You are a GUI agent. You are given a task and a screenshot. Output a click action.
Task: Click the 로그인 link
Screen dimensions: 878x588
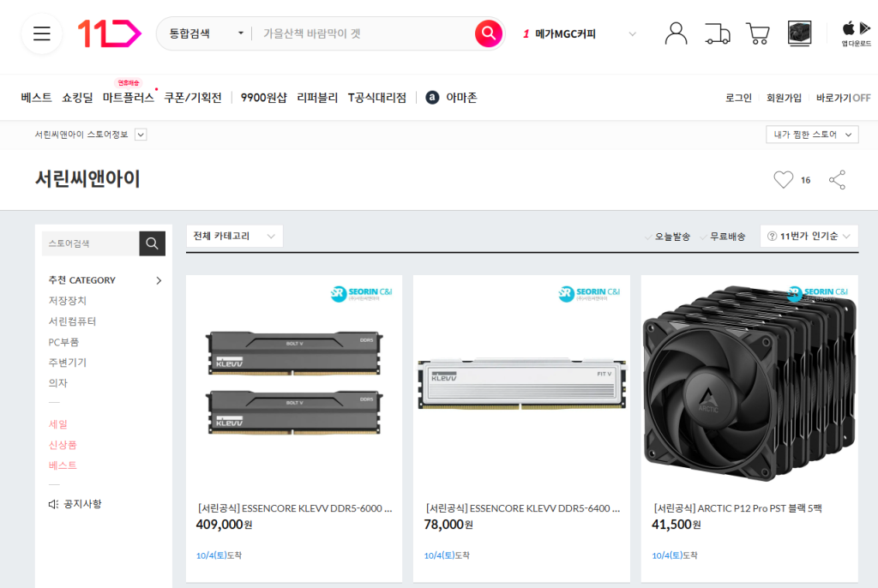point(738,99)
